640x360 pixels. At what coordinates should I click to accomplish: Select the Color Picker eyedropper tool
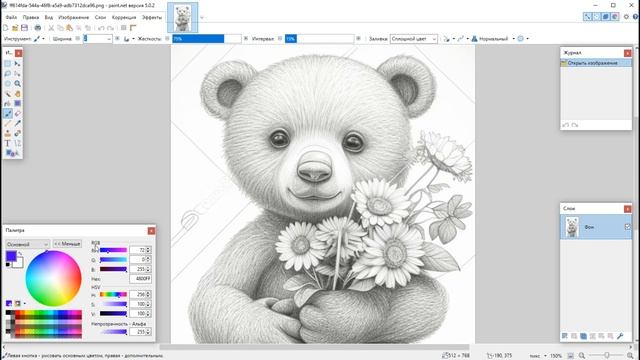click(18, 123)
